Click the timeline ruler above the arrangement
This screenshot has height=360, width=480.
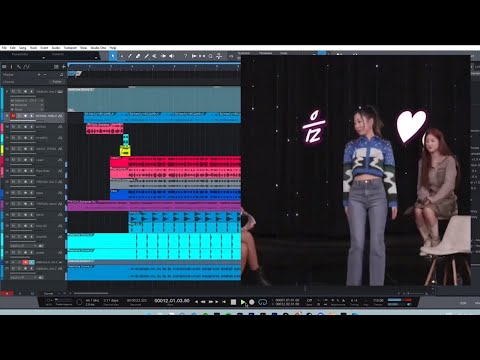click(x=154, y=67)
